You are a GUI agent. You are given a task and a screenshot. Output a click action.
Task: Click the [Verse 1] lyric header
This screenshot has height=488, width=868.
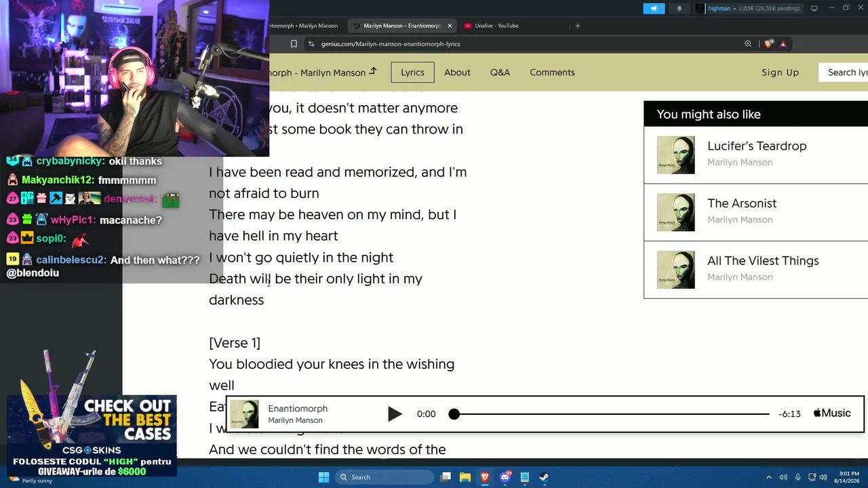point(235,343)
